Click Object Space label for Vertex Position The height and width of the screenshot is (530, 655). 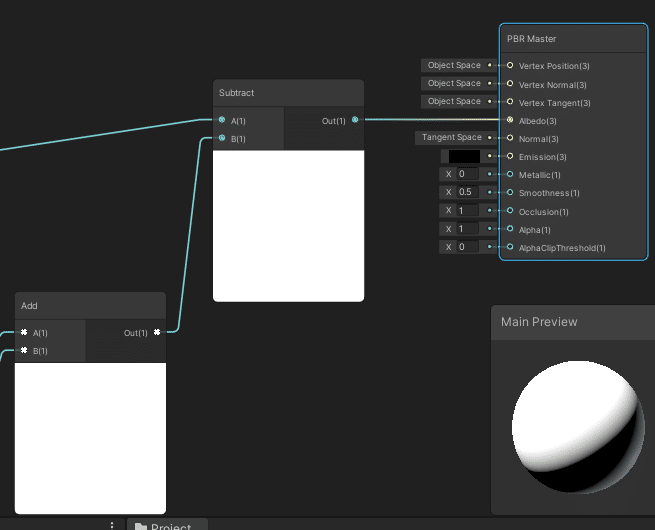(454, 65)
